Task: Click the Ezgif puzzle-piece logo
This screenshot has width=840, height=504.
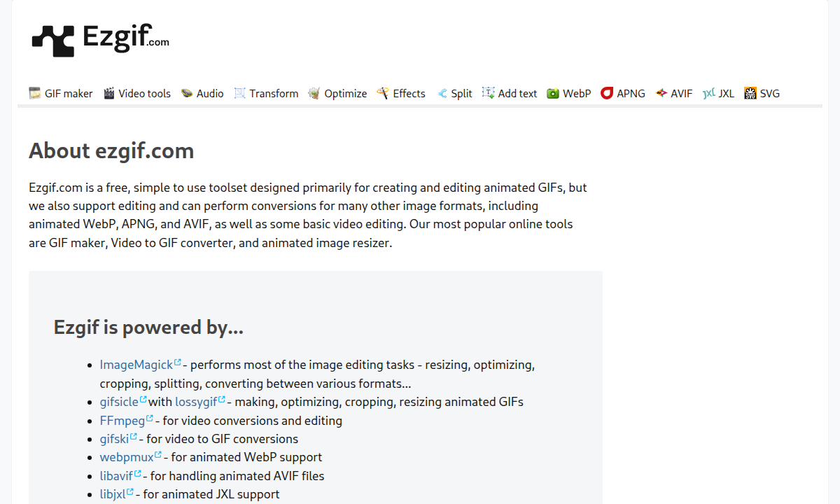Action: pos(53,41)
